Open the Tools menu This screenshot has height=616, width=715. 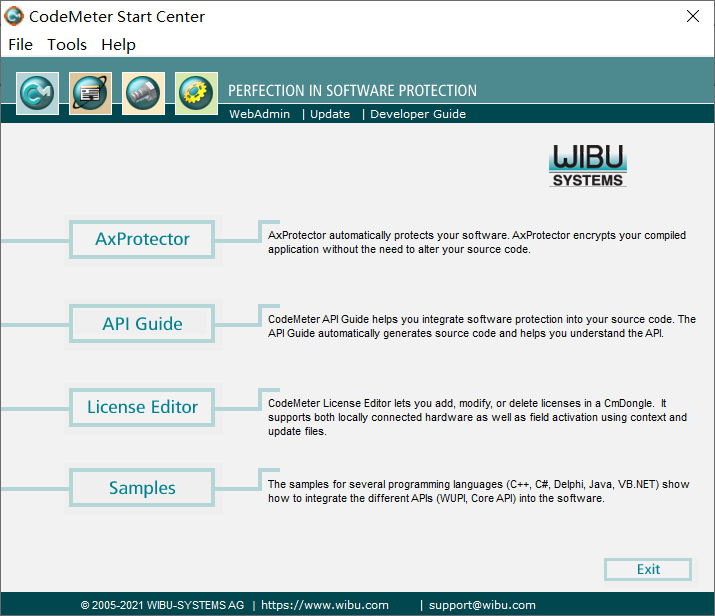point(67,44)
